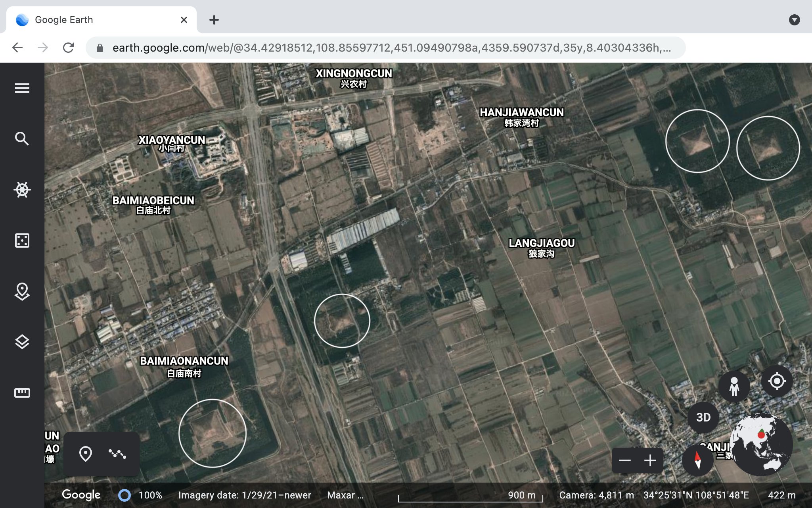Click the 422 m elevation readout
Viewport: 812px width, 508px height.
pos(782,495)
